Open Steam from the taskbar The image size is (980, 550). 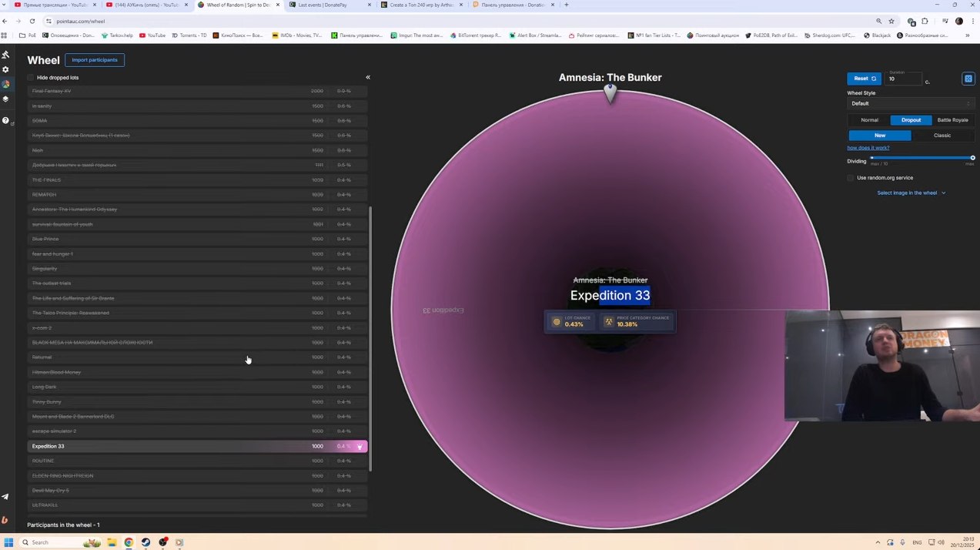145,542
